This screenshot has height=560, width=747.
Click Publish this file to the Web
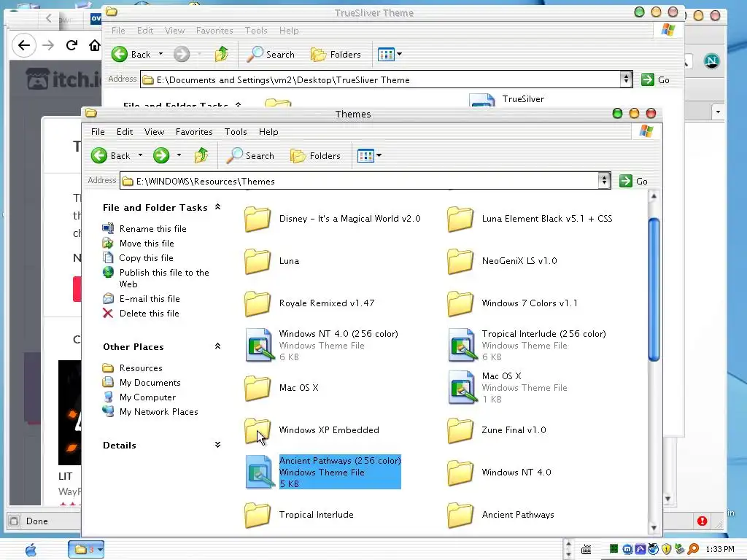click(x=164, y=278)
